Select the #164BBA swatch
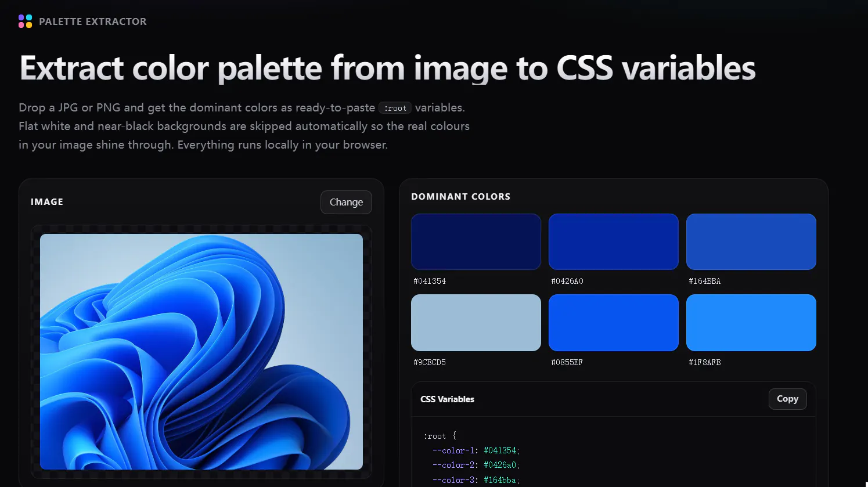Viewport: 868px width, 487px height. click(x=751, y=241)
